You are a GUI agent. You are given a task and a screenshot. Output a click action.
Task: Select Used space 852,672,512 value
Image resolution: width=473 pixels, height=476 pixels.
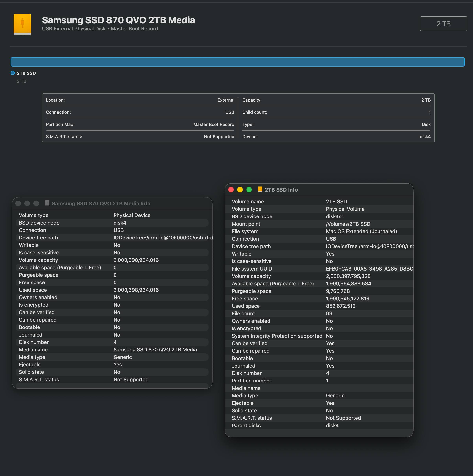(x=341, y=306)
